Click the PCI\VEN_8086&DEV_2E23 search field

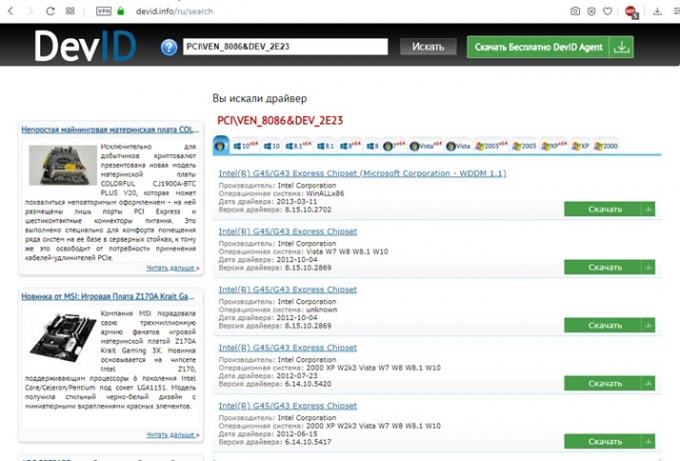[285, 47]
